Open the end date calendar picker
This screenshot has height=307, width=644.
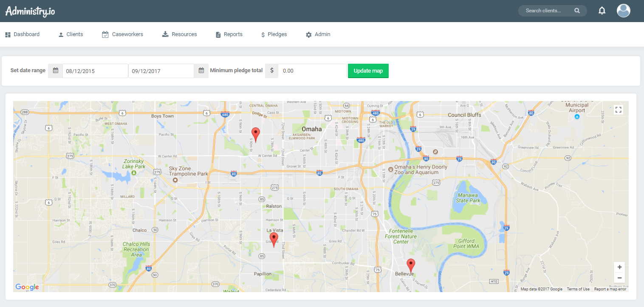tap(201, 70)
